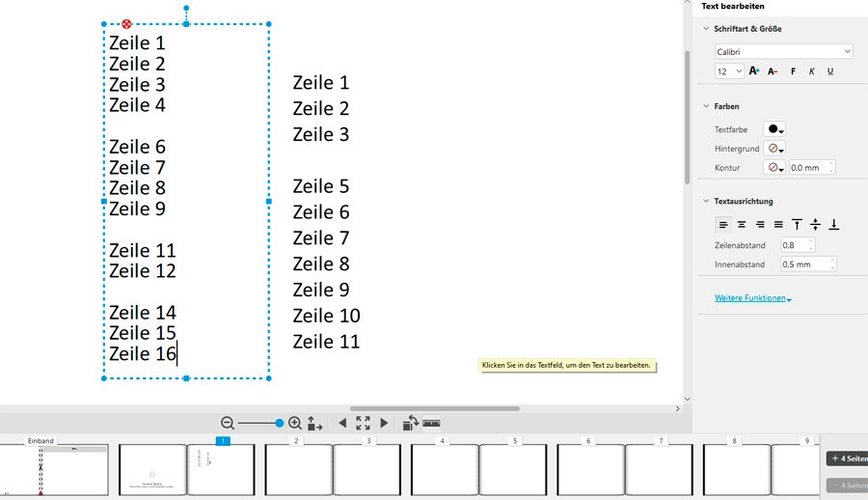Click the zoom out magnifier icon

tap(228, 423)
